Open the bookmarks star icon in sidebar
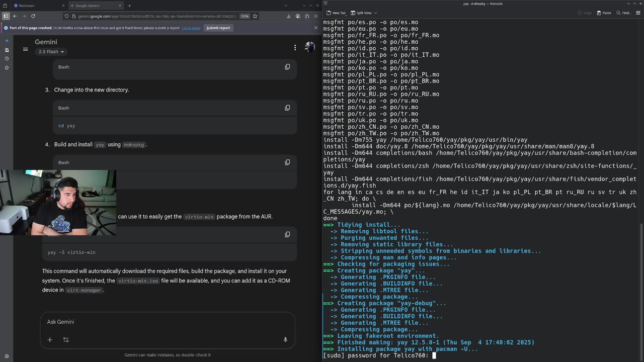This screenshot has height=362, width=644. (x=7, y=67)
